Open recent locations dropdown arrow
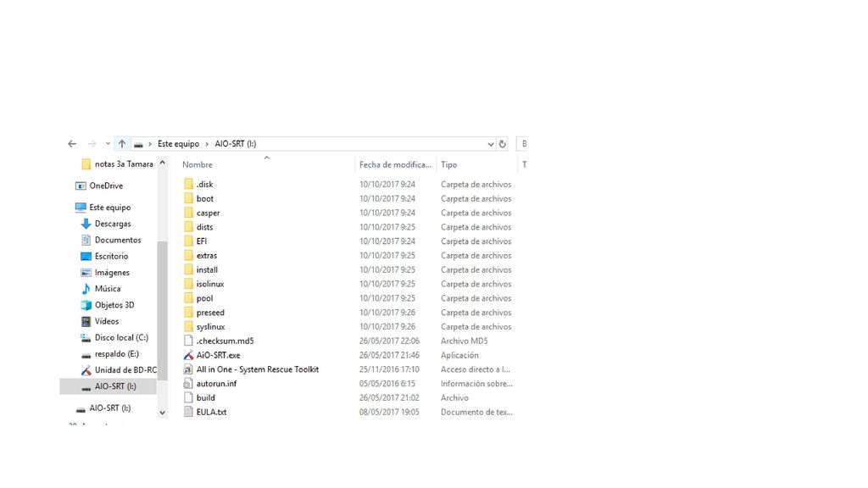The height and width of the screenshot is (488, 868). coord(108,144)
